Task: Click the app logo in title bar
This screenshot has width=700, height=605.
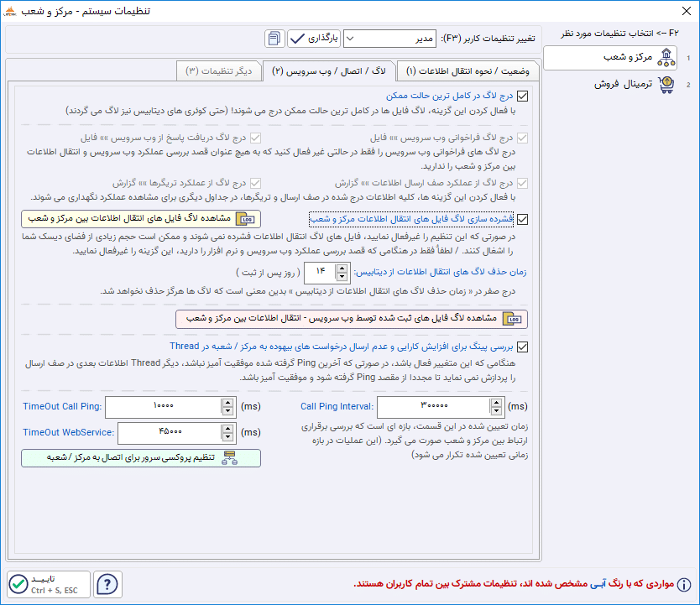Action: tap(10, 11)
